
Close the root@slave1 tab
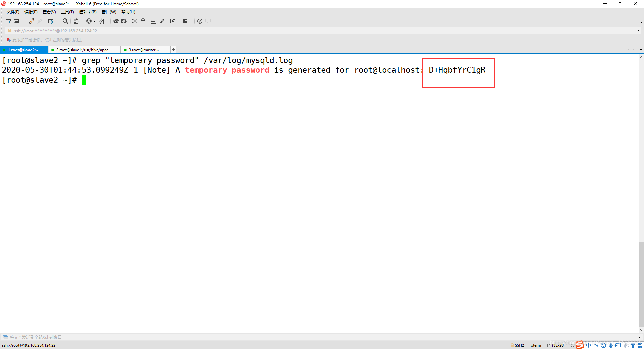click(116, 50)
